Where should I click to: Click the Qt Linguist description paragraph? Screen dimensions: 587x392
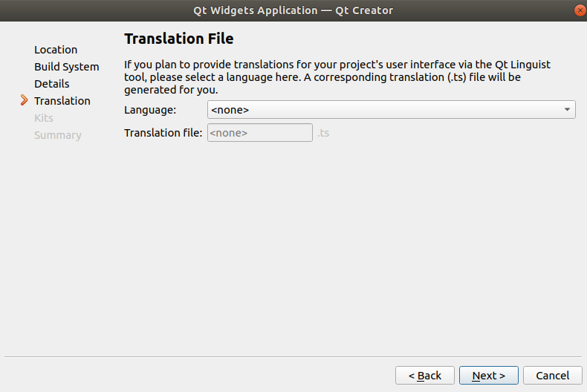tap(337, 77)
